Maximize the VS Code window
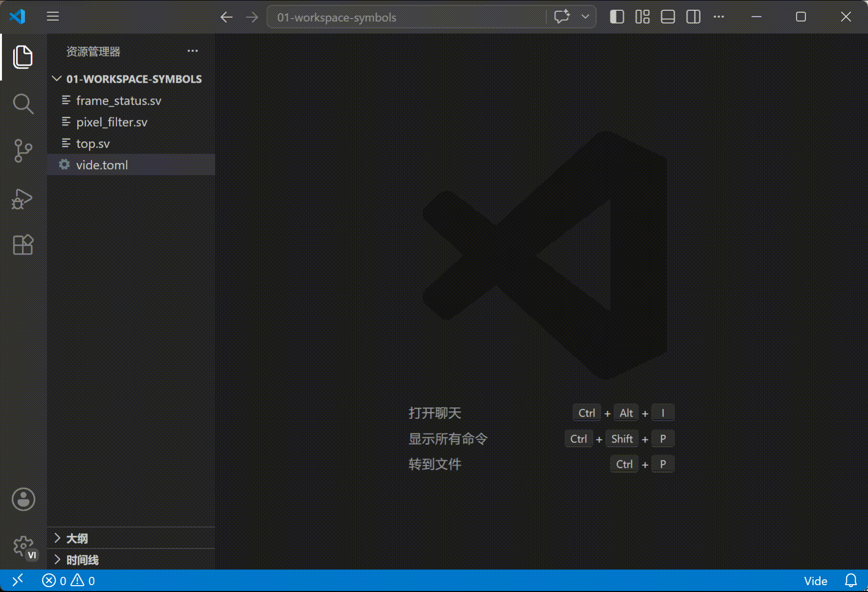868x592 pixels. coord(801,17)
